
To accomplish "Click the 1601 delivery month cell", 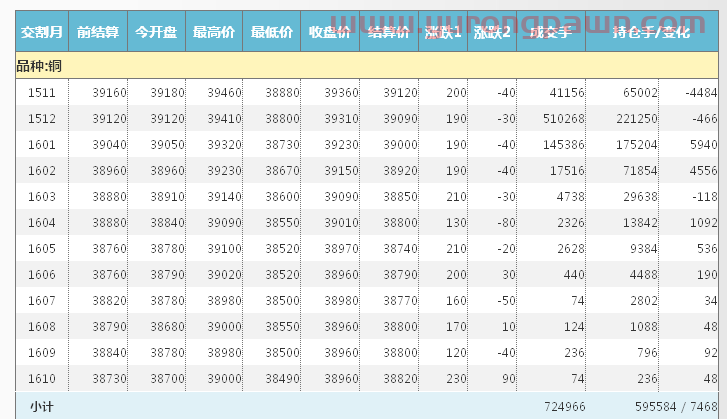I will (42, 145).
